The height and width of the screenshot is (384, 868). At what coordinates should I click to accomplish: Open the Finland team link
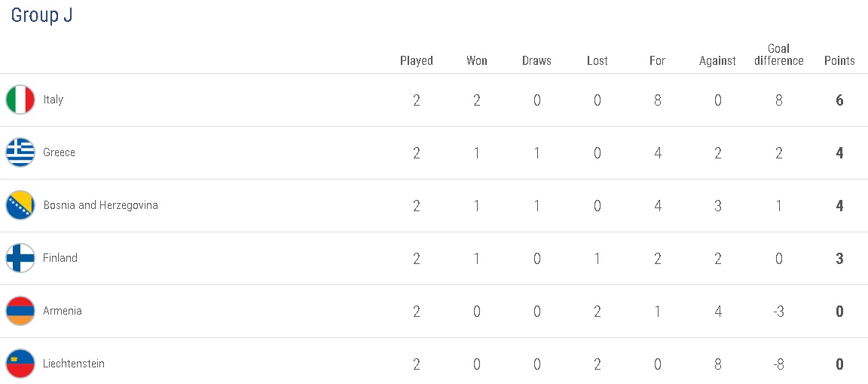point(60,258)
